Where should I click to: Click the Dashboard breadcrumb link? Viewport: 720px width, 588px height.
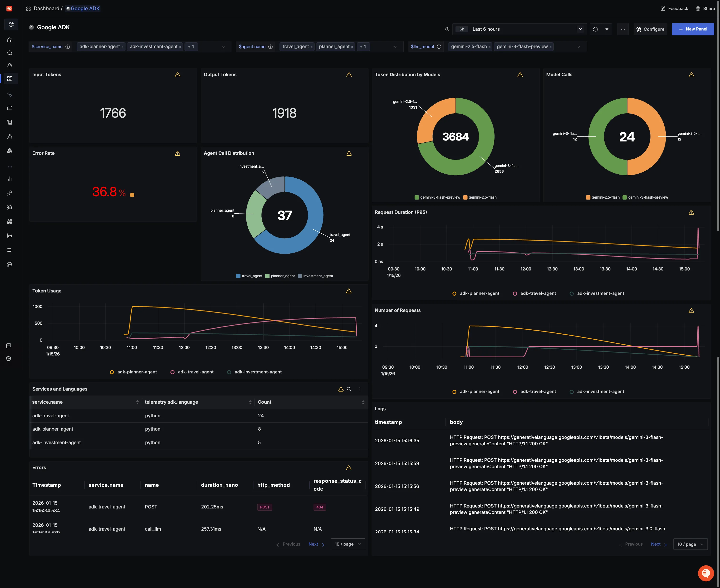pyautogui.click(x=46, y=9)
